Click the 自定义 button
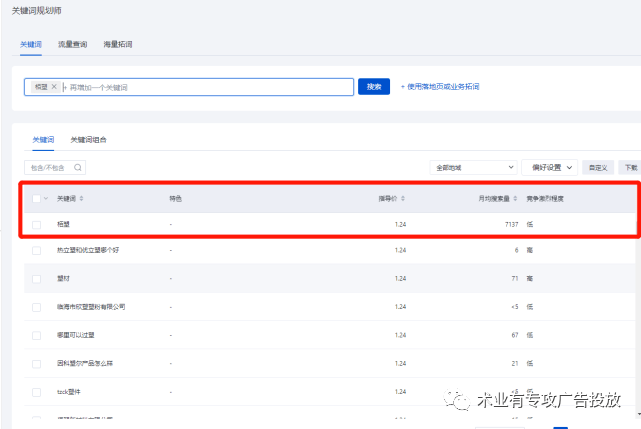641x429 pixels. click(598, 168)
